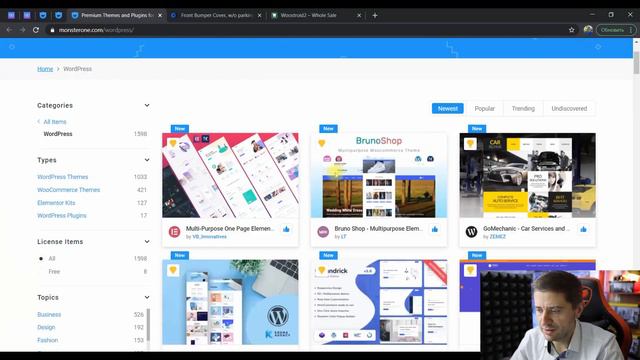Click premium badge on GoMechanic car thumbnail

pos(470,143)
